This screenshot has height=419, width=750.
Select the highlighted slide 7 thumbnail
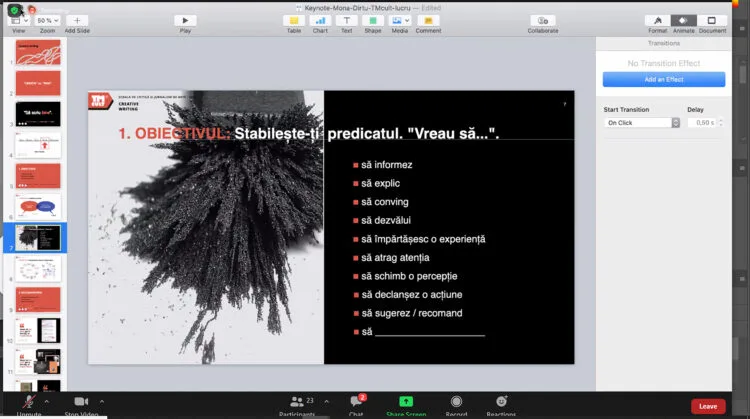(x=38, y=238)
